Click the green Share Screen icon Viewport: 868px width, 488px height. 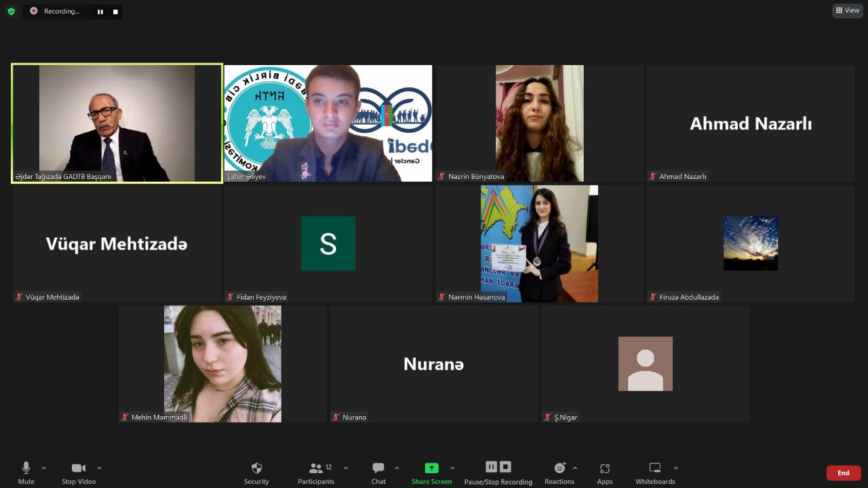point(431,468)
